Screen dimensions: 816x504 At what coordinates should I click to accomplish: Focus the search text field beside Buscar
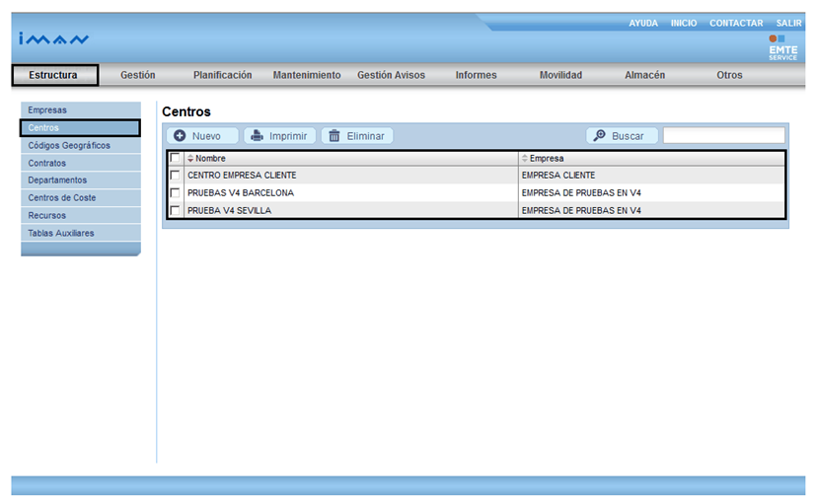(723, 136)
